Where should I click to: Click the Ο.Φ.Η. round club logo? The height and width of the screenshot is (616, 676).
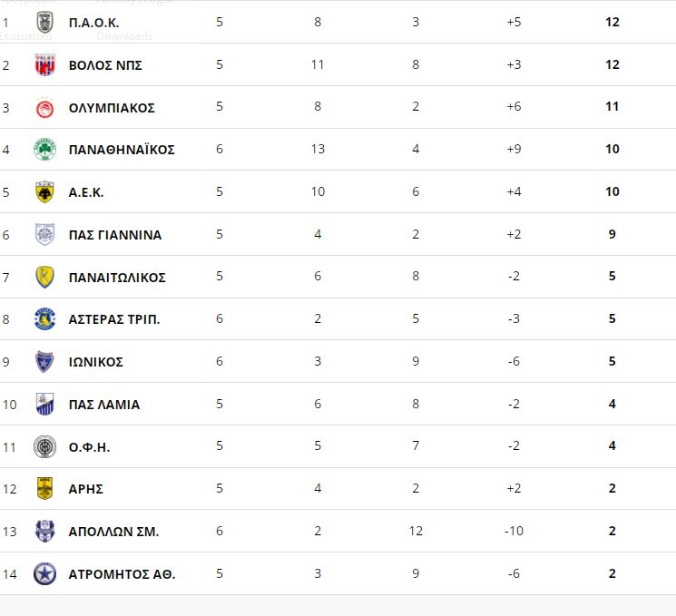pos(44,446)
